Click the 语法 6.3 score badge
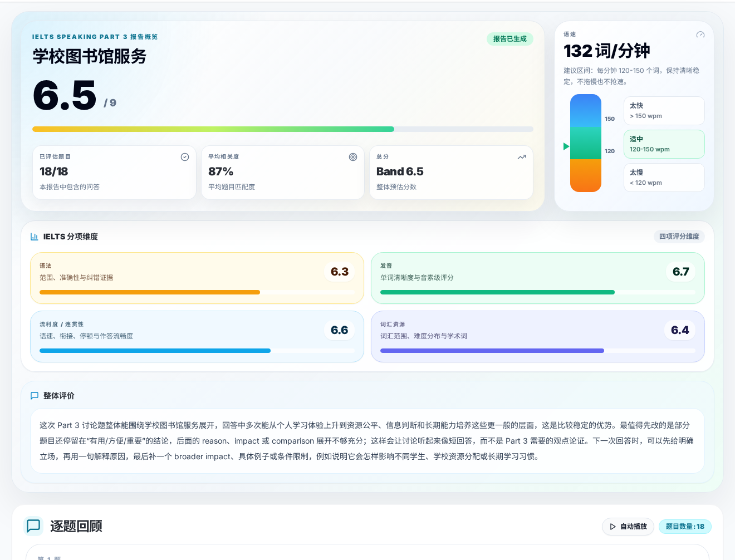This screenshot has height=560, width=735. pyautogui.click(x=340, y=272)
